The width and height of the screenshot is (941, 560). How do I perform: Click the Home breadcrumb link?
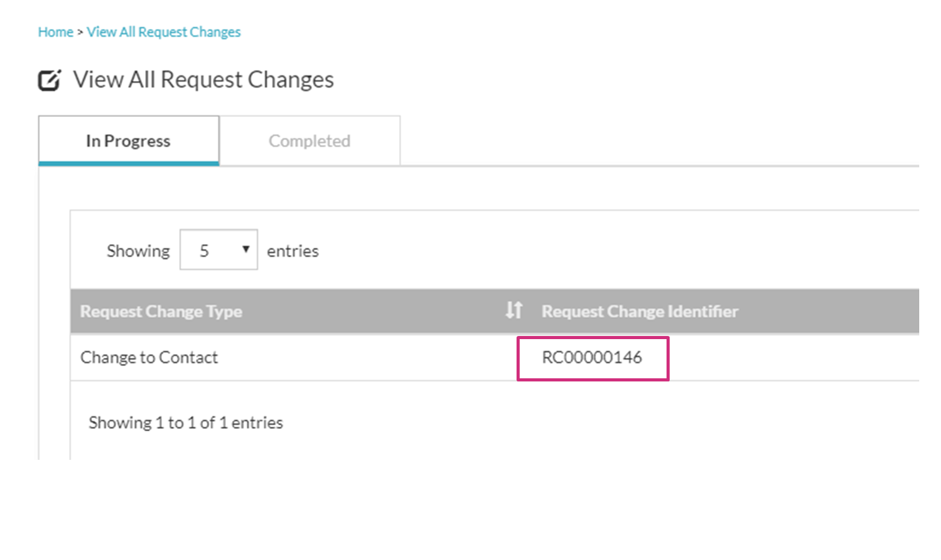55,32
